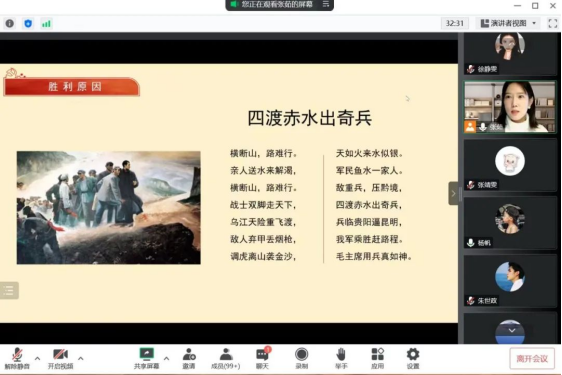Click the red Leave Meeting button
This screenshot has height=375, width=562.
[x=532, y=359]
